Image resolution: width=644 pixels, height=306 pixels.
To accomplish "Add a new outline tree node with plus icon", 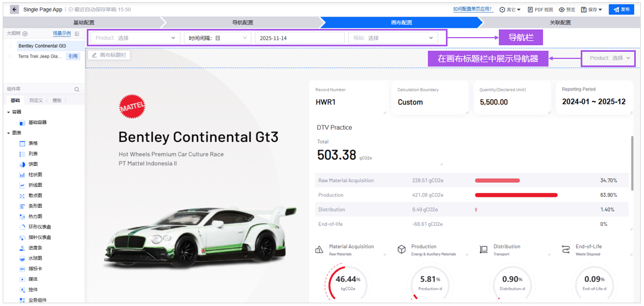I will click(x=25, y=34).
